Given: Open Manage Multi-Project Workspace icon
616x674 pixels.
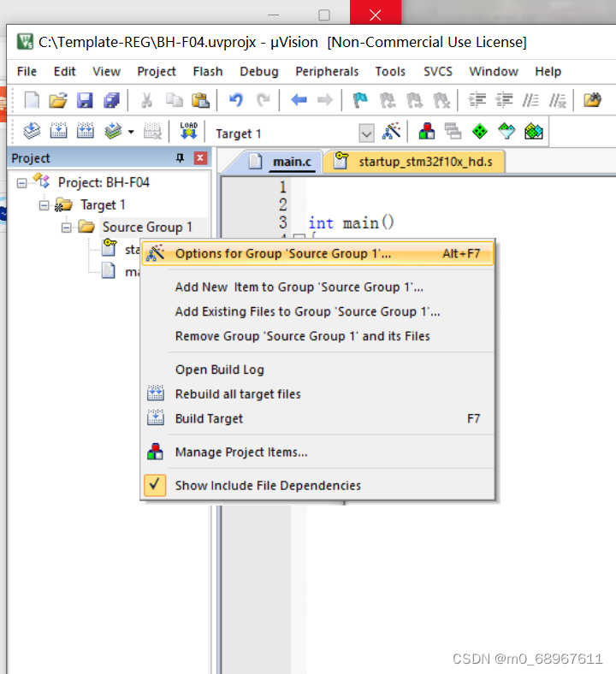Looking at the screenshot, I should tap(453, 131).
